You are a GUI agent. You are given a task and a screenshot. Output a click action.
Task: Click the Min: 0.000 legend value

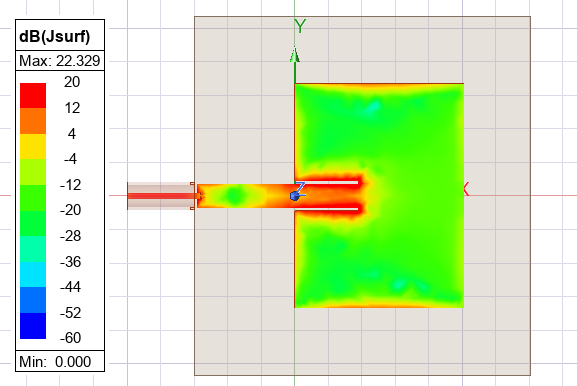pos(55,362)
